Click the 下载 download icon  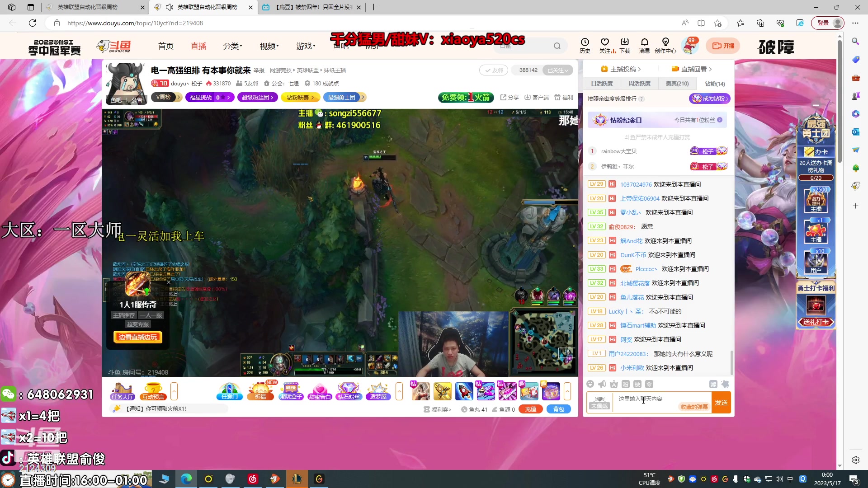(625, 45)
